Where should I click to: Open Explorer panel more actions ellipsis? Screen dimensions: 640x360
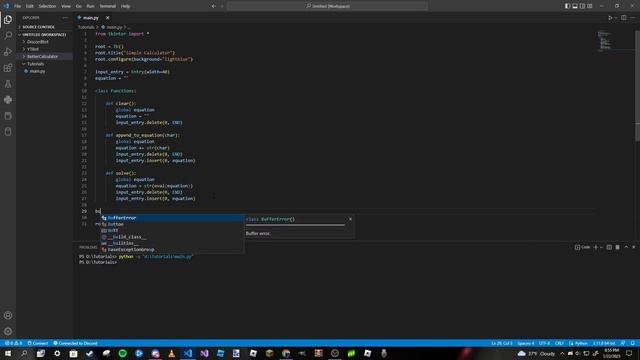[x=65, y=18]
